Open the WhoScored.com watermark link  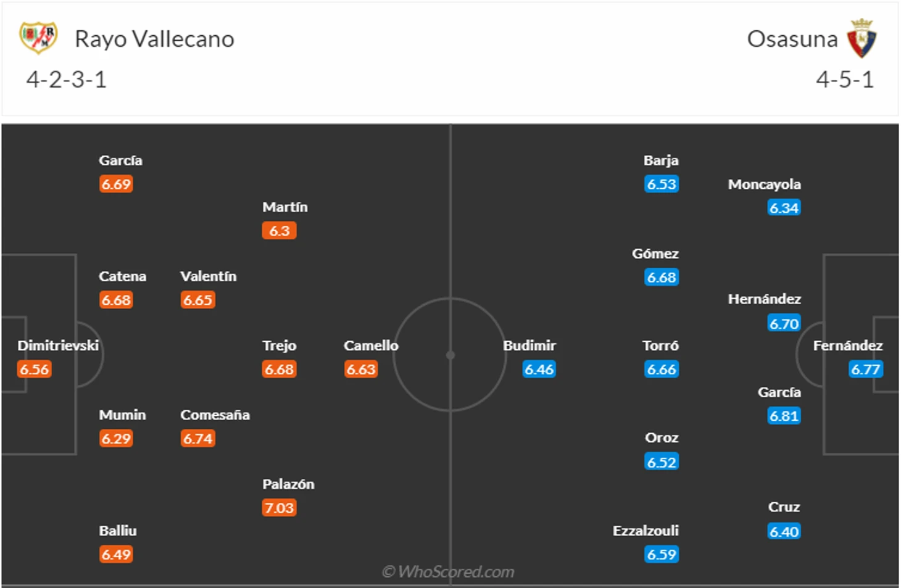coord(449,572)
